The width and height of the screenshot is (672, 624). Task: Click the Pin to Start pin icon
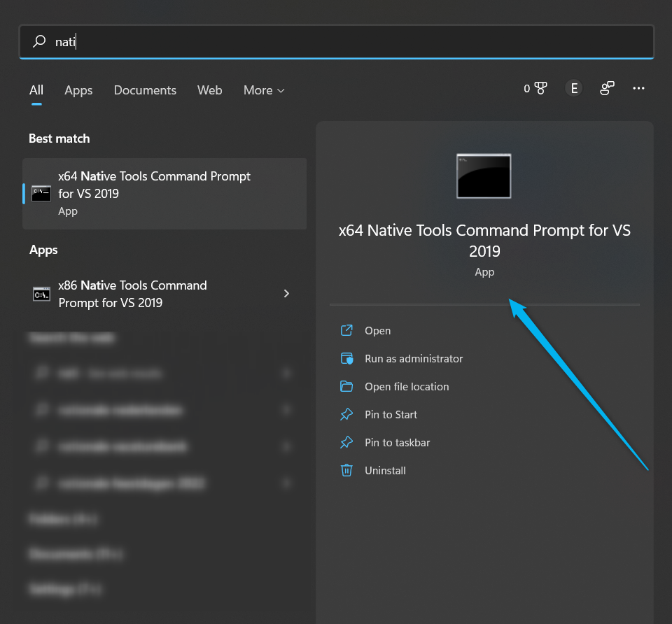[x=346, y=414]
